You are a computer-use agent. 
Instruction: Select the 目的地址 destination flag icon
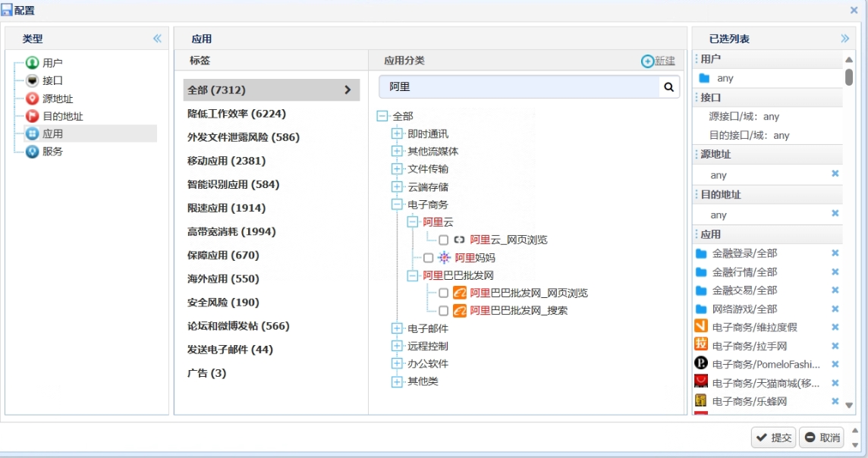[32, 116]
